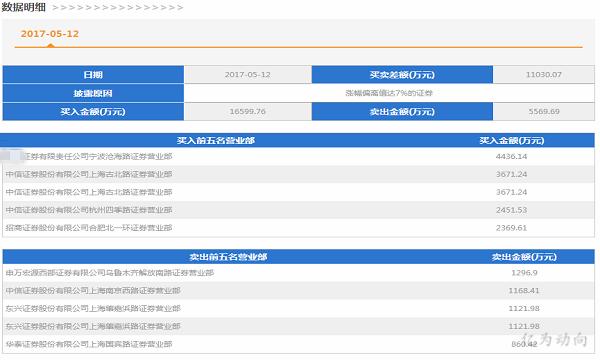Click the 数据明细 section heading
The width and height of the screenshot is (600, 360).
(x=24, y=7)
